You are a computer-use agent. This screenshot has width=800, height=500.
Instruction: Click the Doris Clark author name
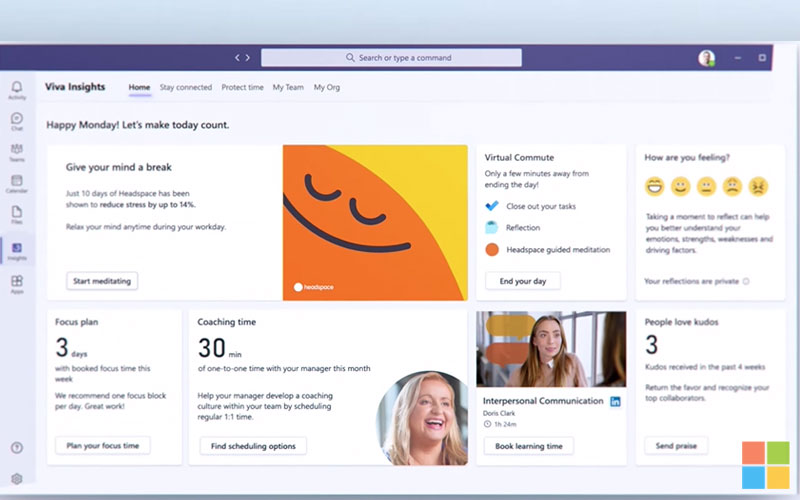click(x=499, y=413)
